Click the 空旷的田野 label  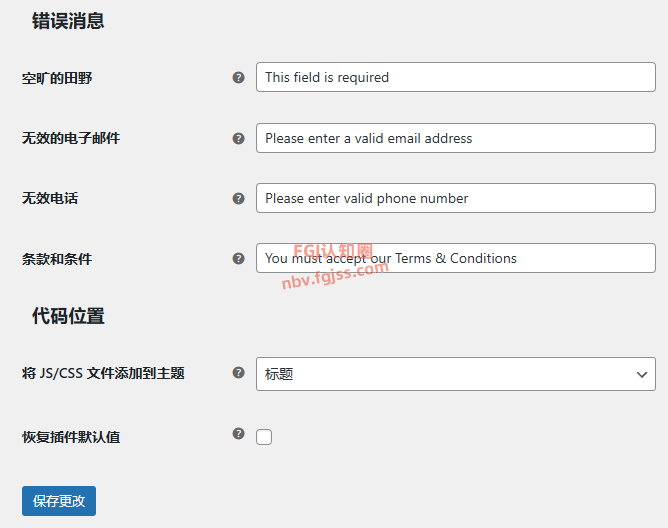click(57, 77)
